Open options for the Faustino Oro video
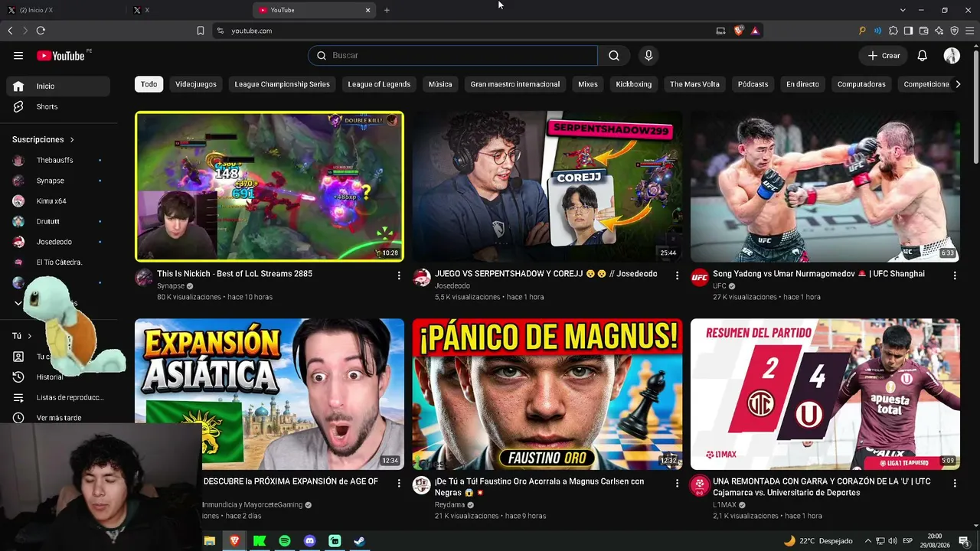The height and width of the screenshot is (551, 980). (677, 484)
